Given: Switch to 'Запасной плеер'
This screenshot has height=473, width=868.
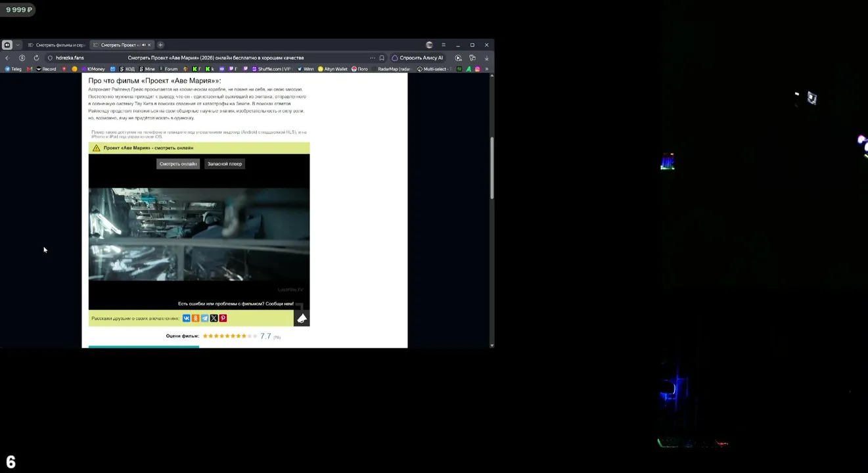Looking at the screenshot, I should pos(225,164).
